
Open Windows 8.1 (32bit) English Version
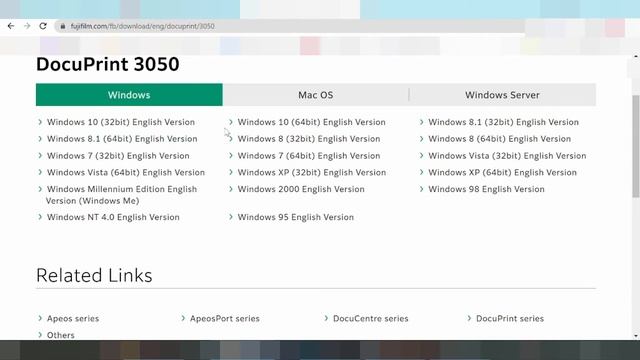(503, 122)
